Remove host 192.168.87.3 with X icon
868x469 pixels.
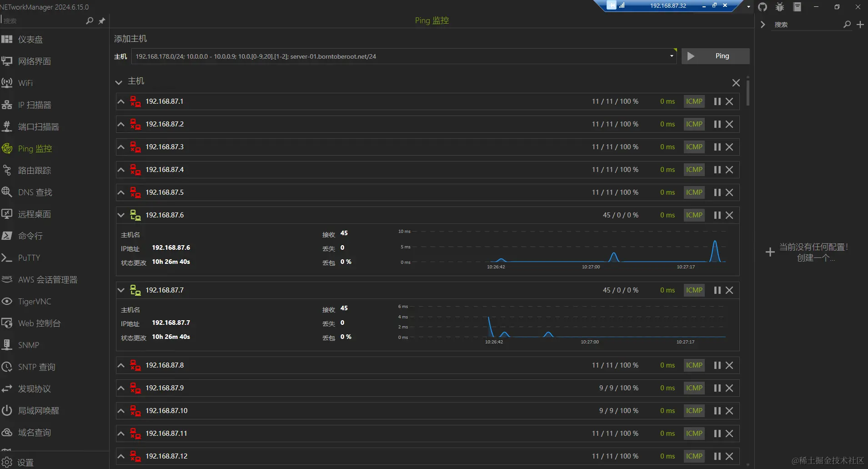tap(729, 147)
